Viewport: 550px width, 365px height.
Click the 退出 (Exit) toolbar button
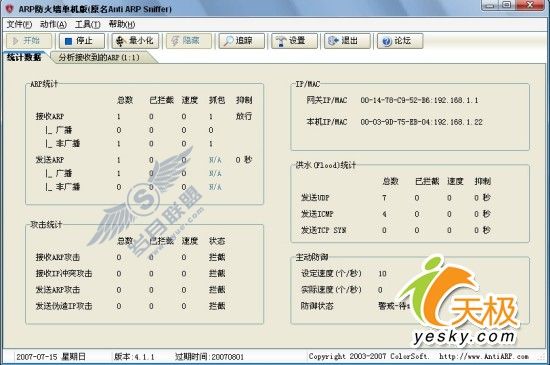347,41
